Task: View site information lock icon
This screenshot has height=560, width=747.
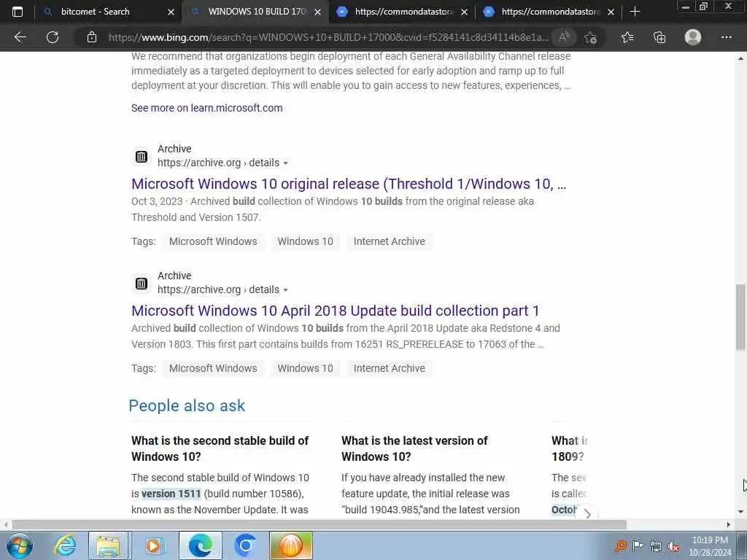Action: pyautogui.click(x=92, y=37)
